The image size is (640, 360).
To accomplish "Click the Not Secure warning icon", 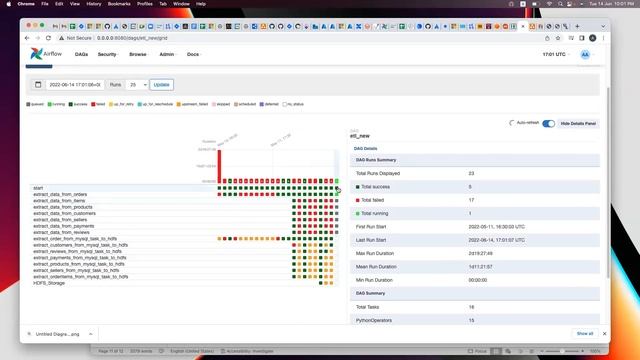I will click(61, 38).
